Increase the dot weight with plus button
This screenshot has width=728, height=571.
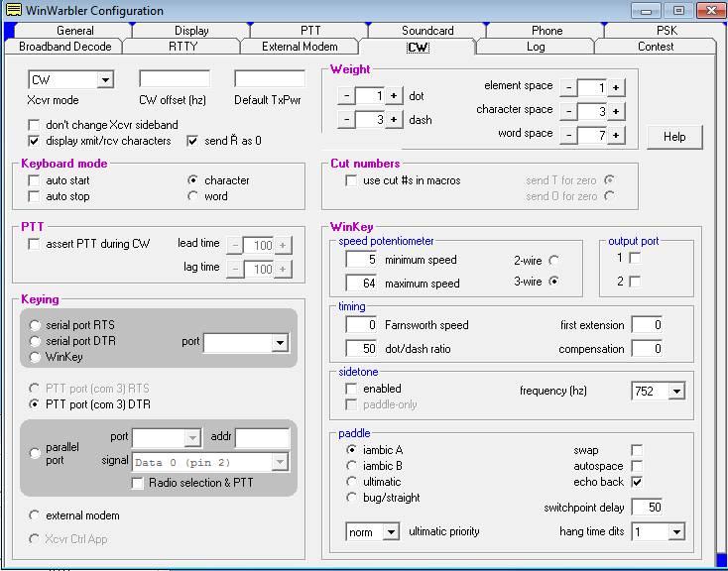point(394,96)
